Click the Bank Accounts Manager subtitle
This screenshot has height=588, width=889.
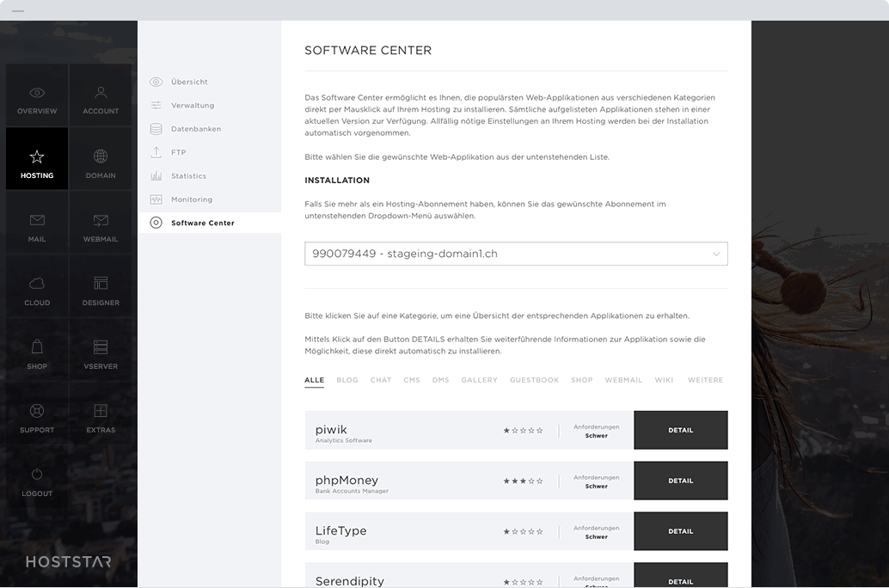[x=352, y=491]
